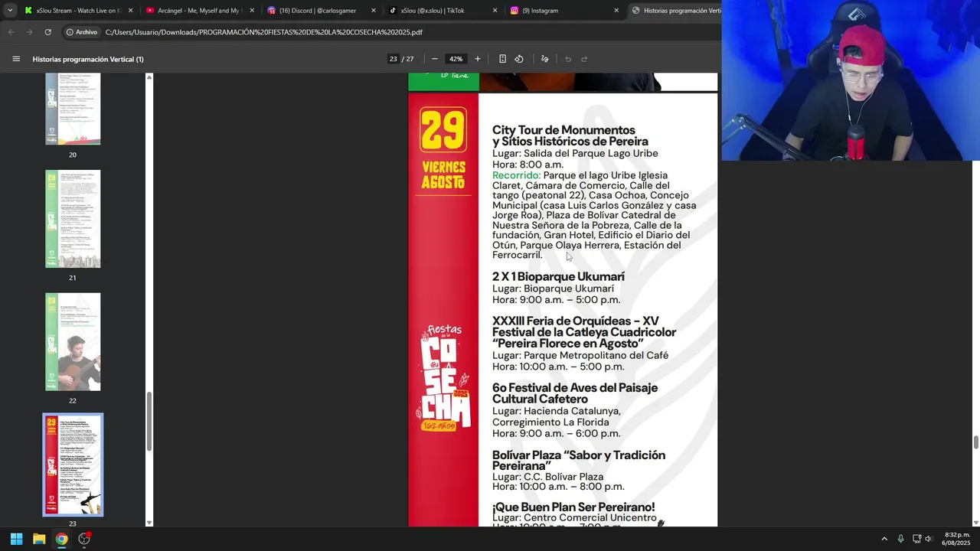Image resolution: width=980 pixels, height=551 pixels.
Task: Click thumbnail panel scroll down arrow
Action: coord(149,523)
